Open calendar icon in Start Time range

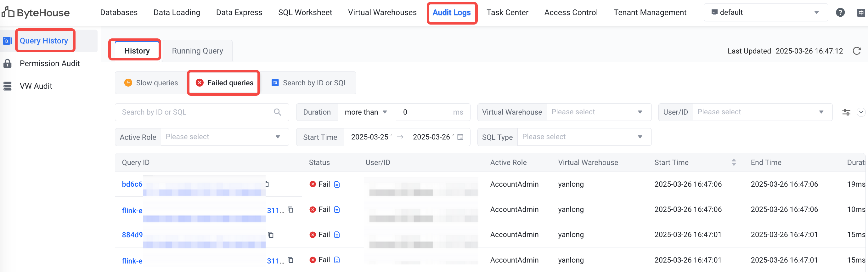click(x=460, y=137)
